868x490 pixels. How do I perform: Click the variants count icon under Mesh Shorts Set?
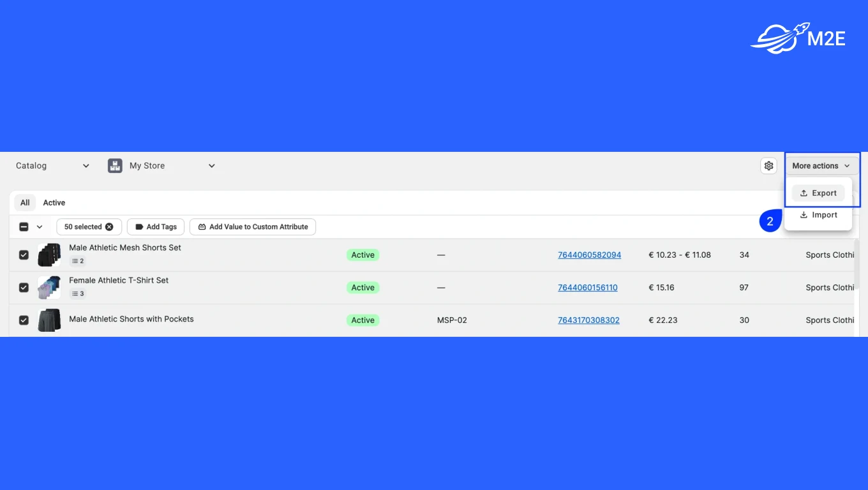tap(78, 261)
